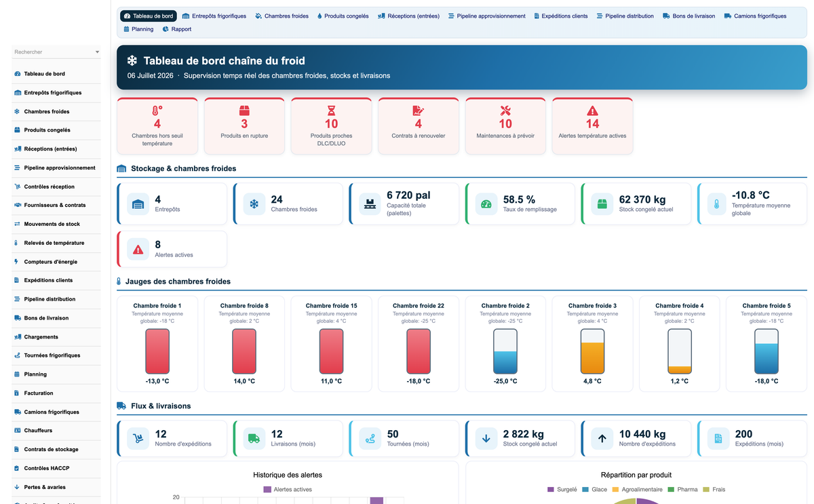814x504 pixels.
Task: Click document icon on Expéditions (mois) card
Action: pyautogui.click(x=718, y=439)
